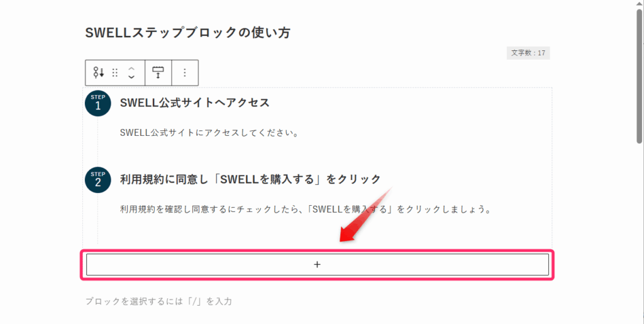This screenshot has width=644, height=324.
Task: Click the STEP 2 number badge
Action: tap(97, 180)
